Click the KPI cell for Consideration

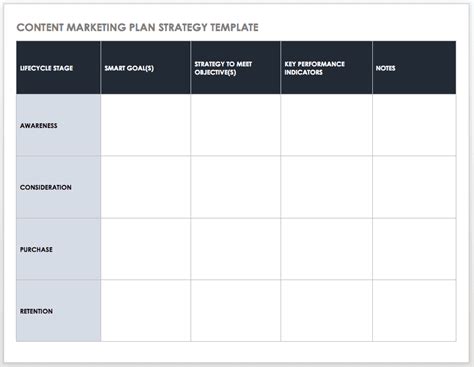(x=326, y=187)
